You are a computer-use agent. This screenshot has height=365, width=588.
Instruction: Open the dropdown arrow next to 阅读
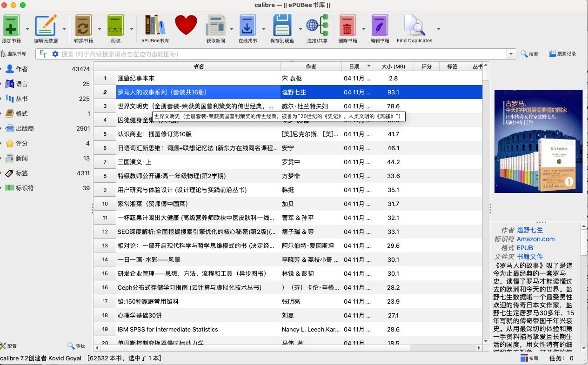click(x=131, y=29)
